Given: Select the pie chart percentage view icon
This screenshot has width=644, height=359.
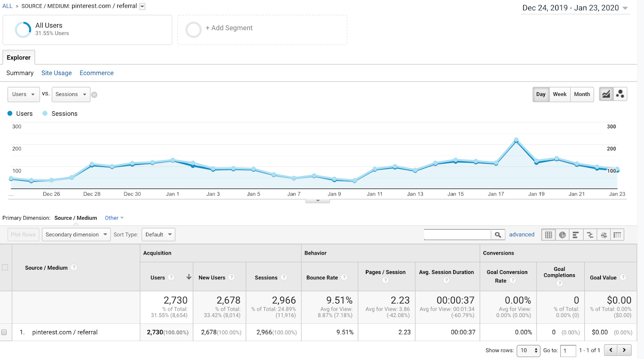Looking at the screenshot, I should [x=562, y=235].
